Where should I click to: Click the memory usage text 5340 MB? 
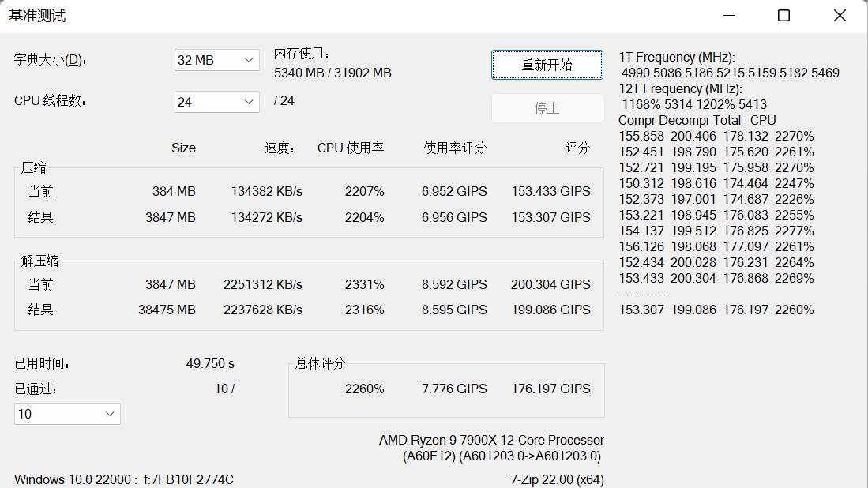coord(297,73)
